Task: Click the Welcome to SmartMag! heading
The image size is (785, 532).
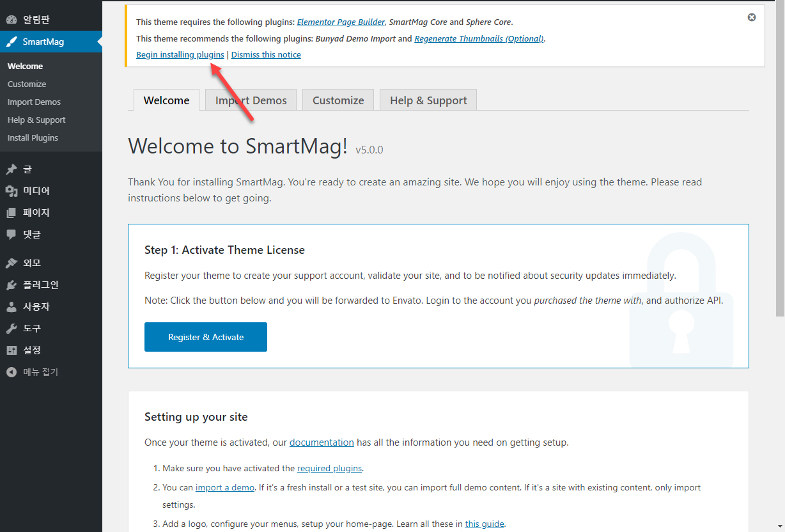Action: (238, 146)
